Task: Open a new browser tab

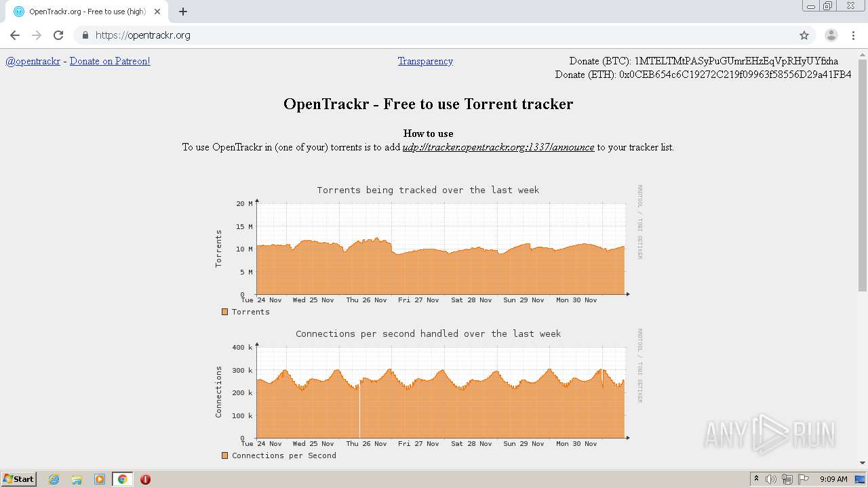Action: click(x=183, y=12)
